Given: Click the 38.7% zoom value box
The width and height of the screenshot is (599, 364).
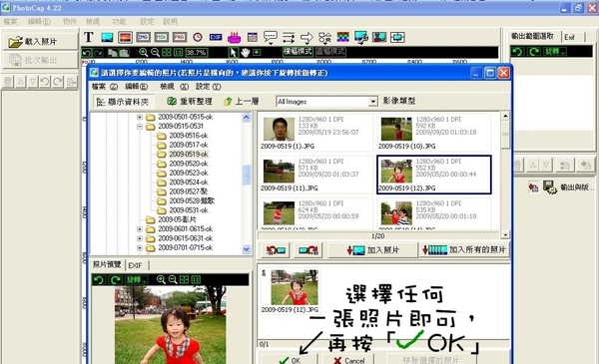Looking at the screenshot, I should [197, 52].
